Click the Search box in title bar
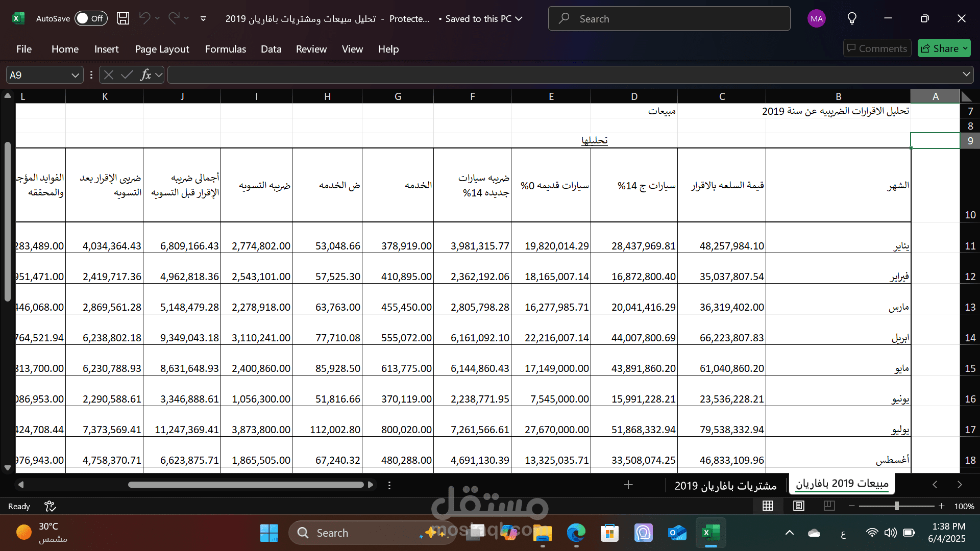 point(669,19)
